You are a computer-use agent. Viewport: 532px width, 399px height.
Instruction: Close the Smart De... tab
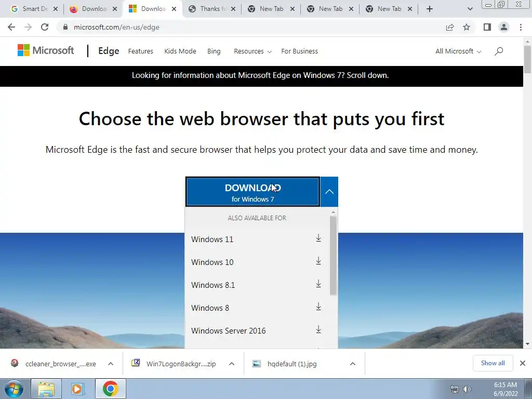(x=56, y=9)
